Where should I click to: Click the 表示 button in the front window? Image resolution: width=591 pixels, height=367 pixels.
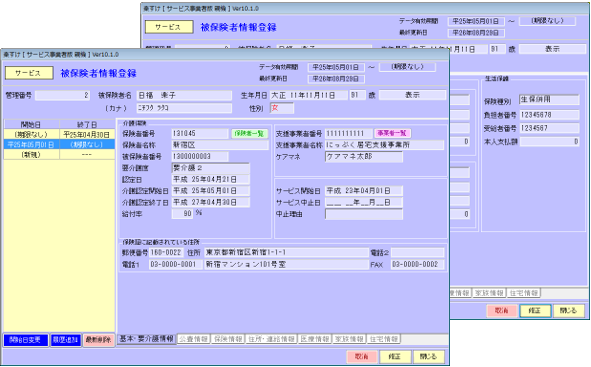[412, 95]
